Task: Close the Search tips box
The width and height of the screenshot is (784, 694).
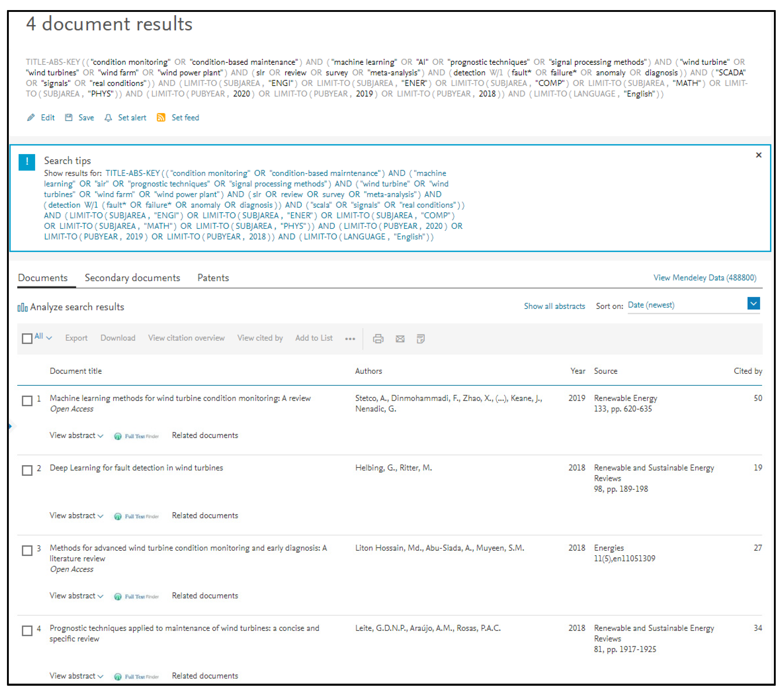Action: (758, 155)
